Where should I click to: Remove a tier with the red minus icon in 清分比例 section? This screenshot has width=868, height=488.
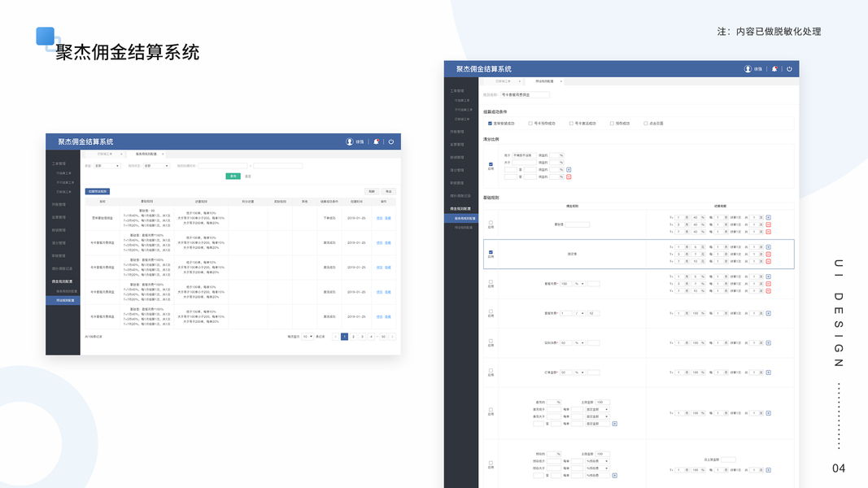(569, 177)
